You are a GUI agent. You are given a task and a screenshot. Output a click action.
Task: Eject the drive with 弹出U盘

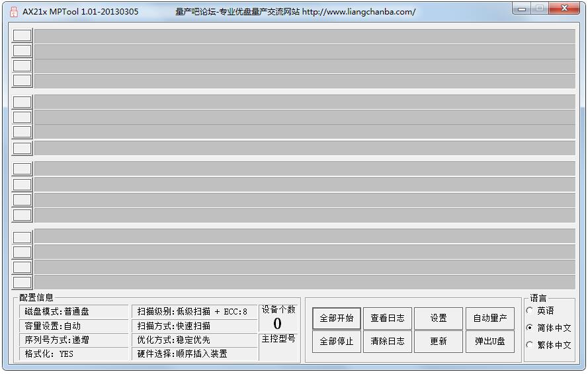click(x=489, y=342)
